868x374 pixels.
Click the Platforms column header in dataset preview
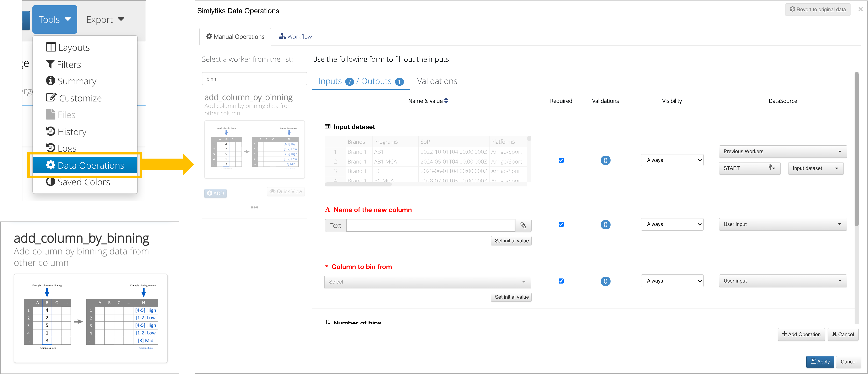508,142
